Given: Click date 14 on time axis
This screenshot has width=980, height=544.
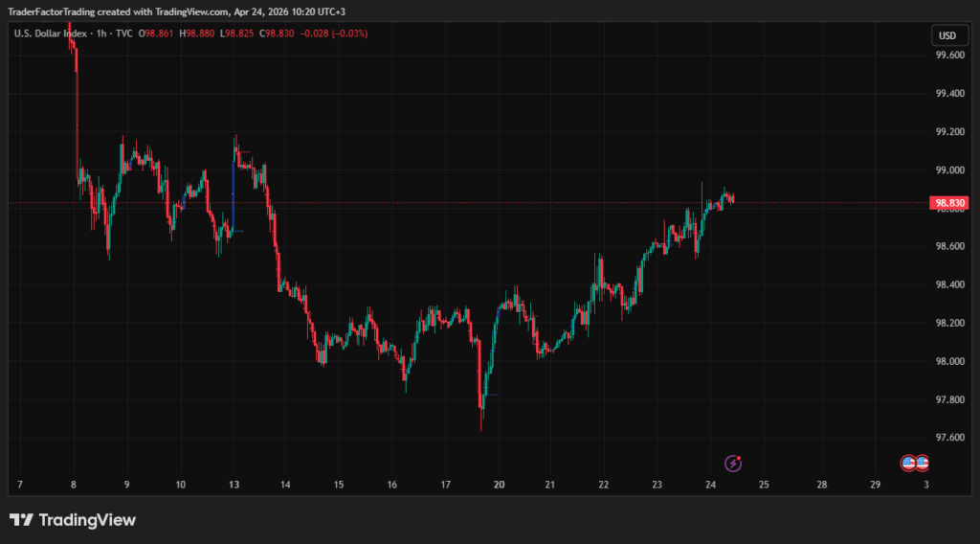Looking at the screenshot, I should (x=285, y=485).
